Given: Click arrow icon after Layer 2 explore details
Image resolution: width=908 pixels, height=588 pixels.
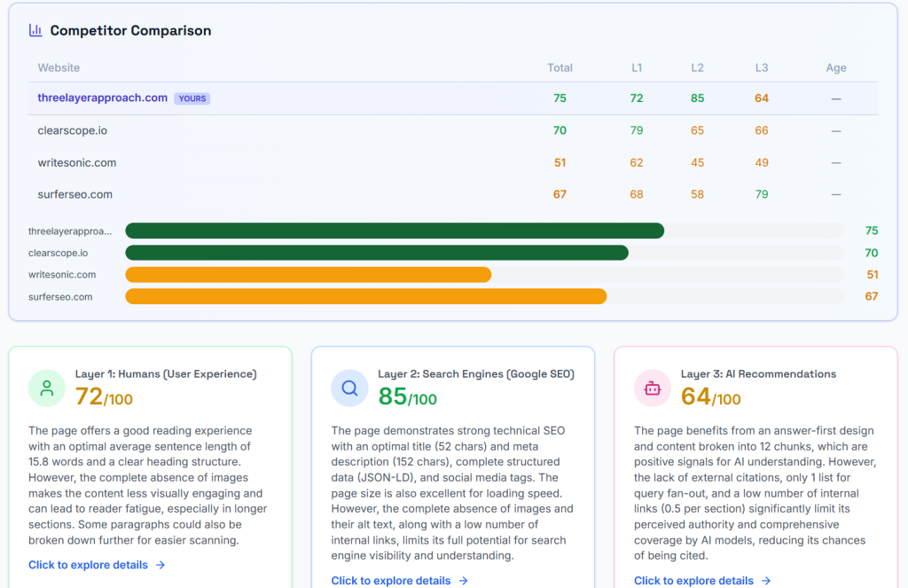Looking at the screenshot, I should click(463, 581).
